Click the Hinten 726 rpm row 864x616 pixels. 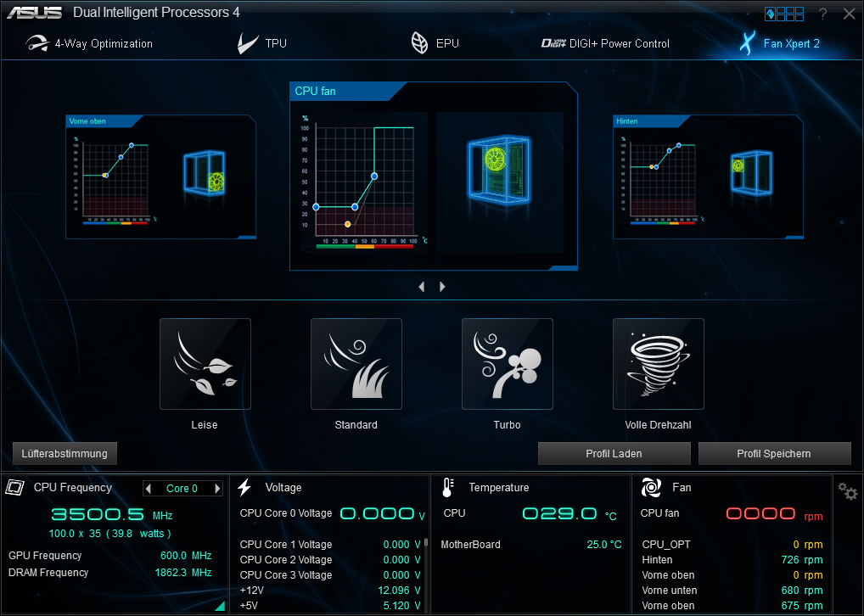[732, 560]
